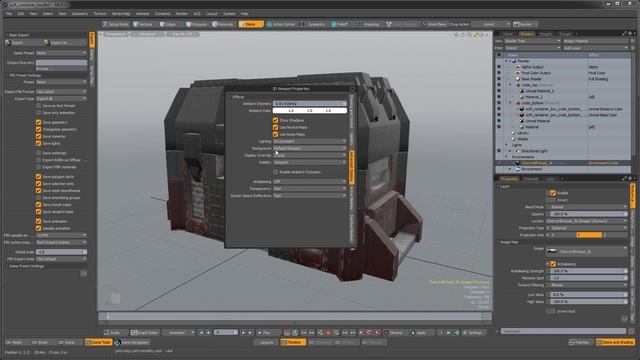Toggle Use Normal Maps checkbox
The image size is (640, 360).
(x=276, y=127)
